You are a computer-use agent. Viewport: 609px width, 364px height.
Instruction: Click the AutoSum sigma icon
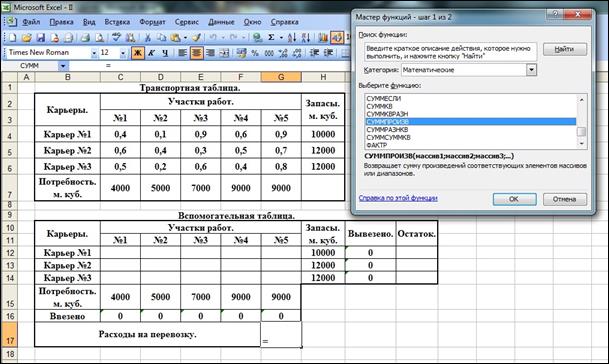coord(271,38)
